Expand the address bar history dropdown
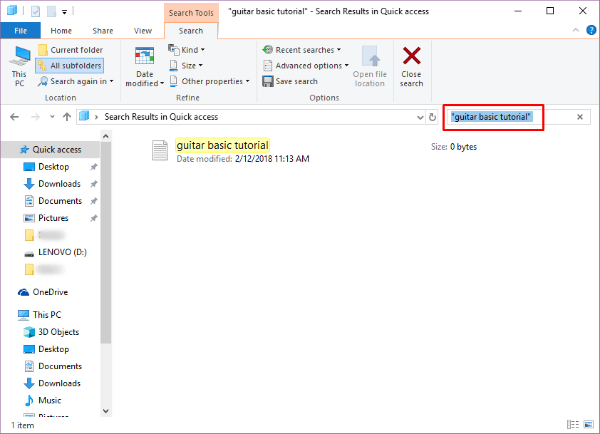The image size is (600, 434). tap(420, 117)
